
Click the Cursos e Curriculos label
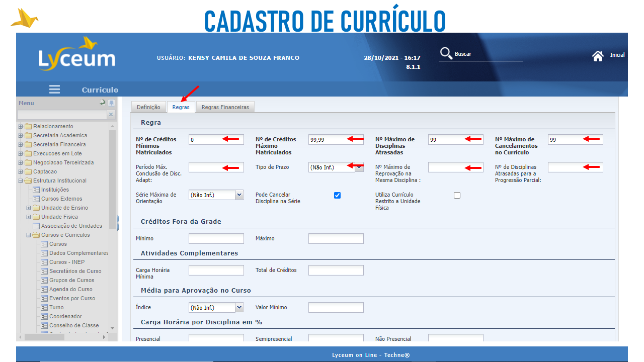tap(65, 235)
